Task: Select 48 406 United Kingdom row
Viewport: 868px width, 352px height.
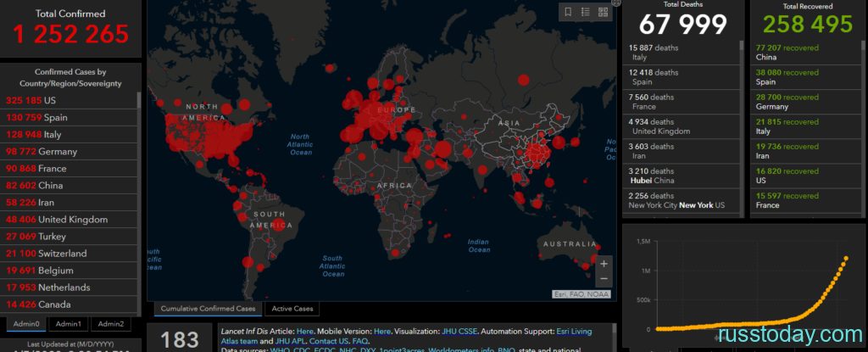Action: click(x=69, y=220)
